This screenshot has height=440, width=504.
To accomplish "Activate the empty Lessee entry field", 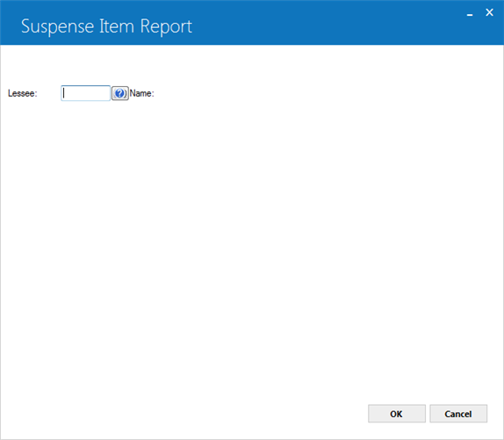I will 86,93.
